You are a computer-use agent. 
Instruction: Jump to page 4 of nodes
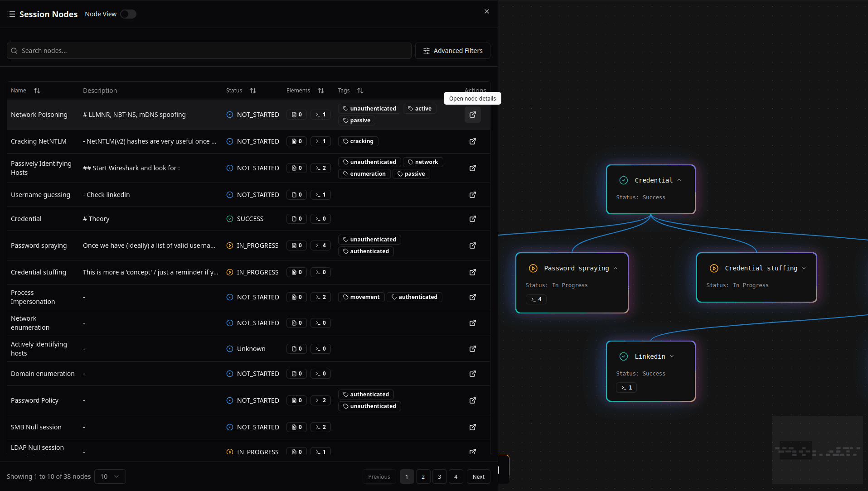click(x=456, y=477)
